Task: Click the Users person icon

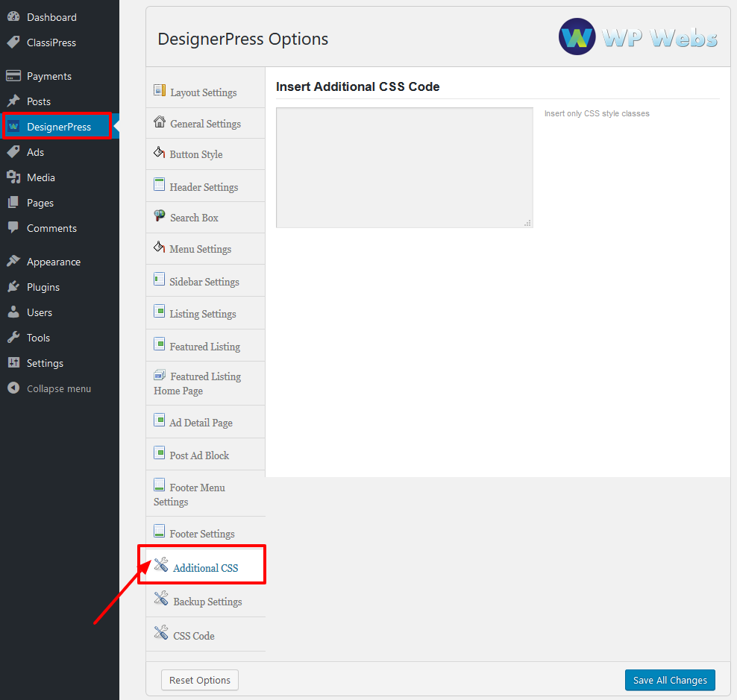Action: pos(13,312)
